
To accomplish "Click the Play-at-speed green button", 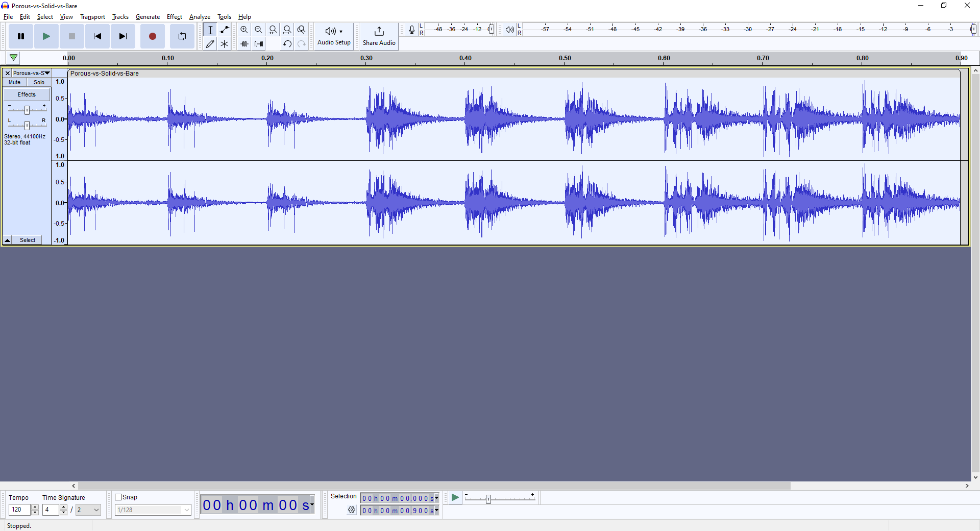I will pyautogui.click(x=455, y=497).
